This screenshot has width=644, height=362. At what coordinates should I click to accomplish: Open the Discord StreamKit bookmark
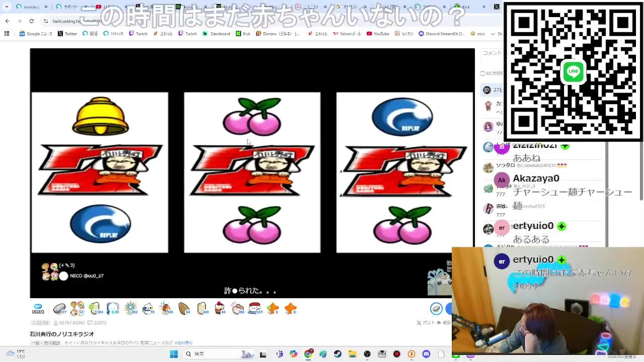[x=442, y=34]
